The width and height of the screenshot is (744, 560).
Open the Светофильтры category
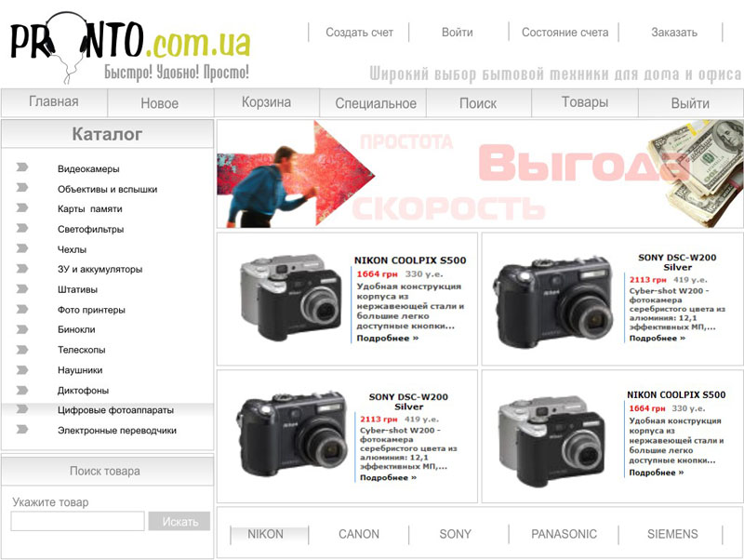tap(90, 229)
